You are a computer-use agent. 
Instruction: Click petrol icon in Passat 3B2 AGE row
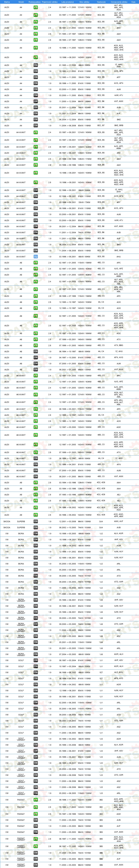(x=36, y=814)
